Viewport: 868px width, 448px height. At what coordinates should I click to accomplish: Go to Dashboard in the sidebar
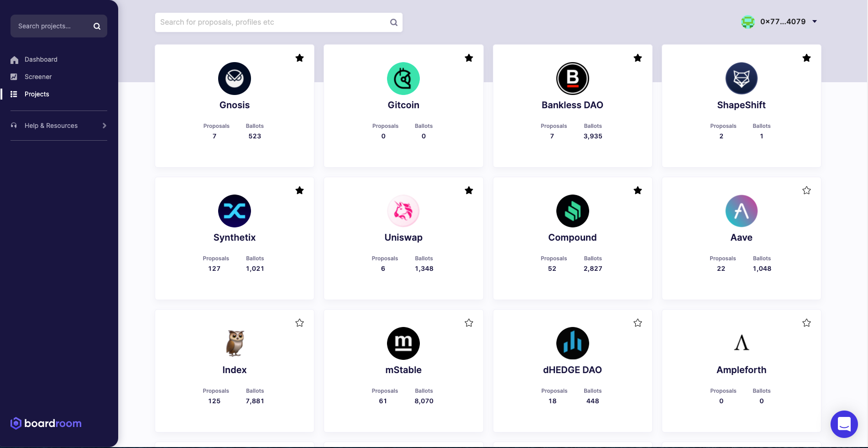tap(41, 59)
